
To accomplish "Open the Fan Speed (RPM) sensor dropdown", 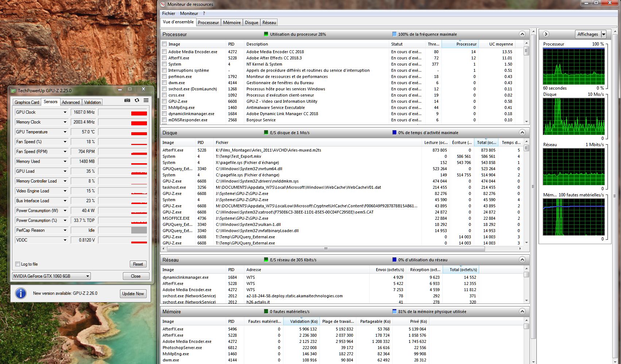I will pos(65,152).
